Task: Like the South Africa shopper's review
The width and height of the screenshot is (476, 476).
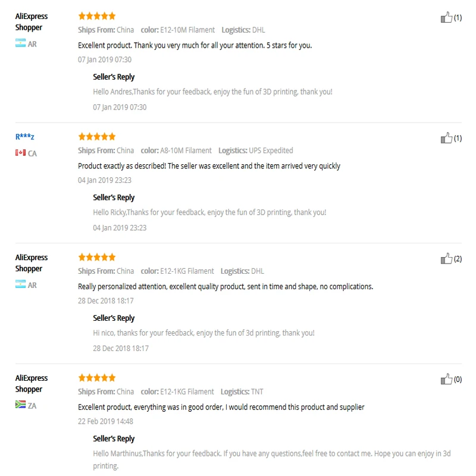Action: 446,379
